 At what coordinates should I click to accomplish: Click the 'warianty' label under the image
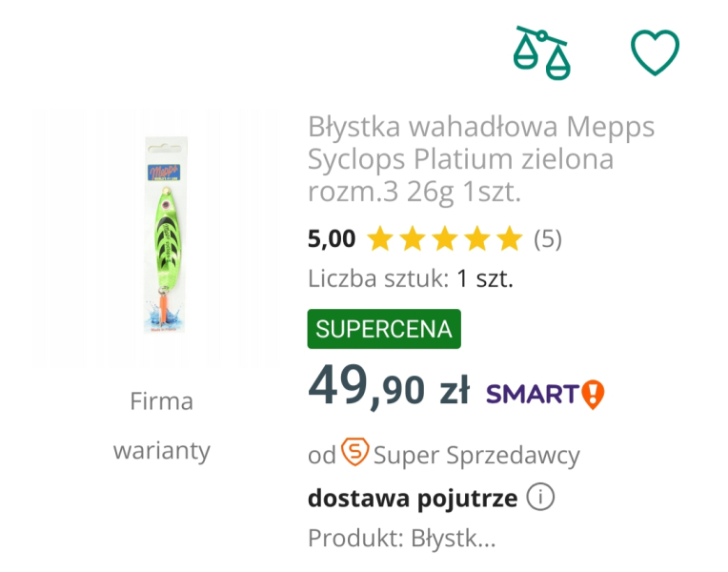pyautogui.click(x=161, y=450)
